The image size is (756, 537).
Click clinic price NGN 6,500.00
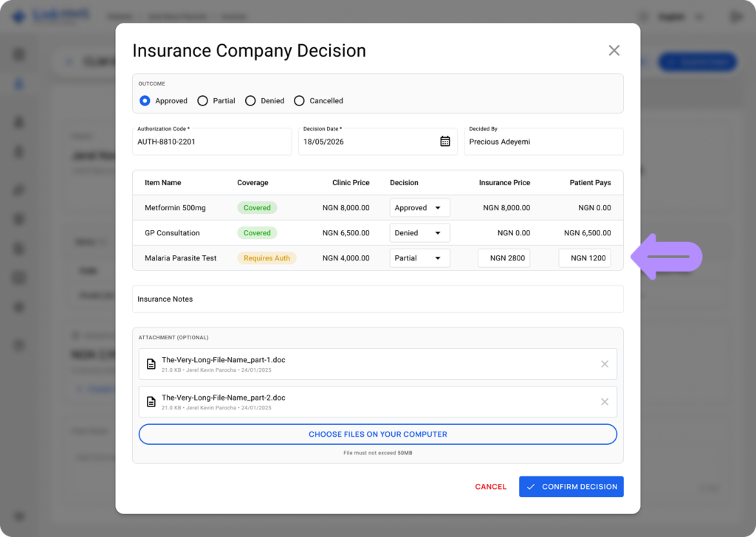point(346,232)
